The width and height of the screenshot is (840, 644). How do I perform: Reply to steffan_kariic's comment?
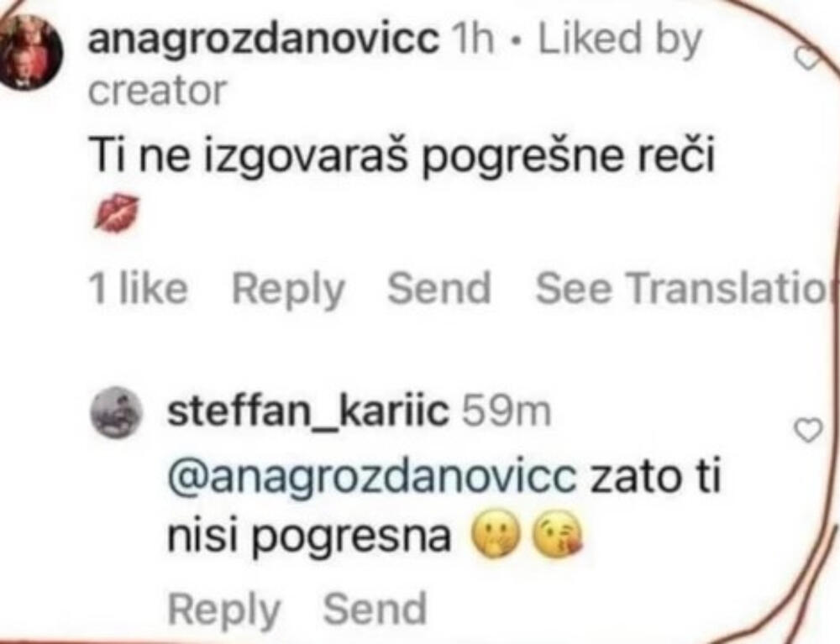(224, 610)
